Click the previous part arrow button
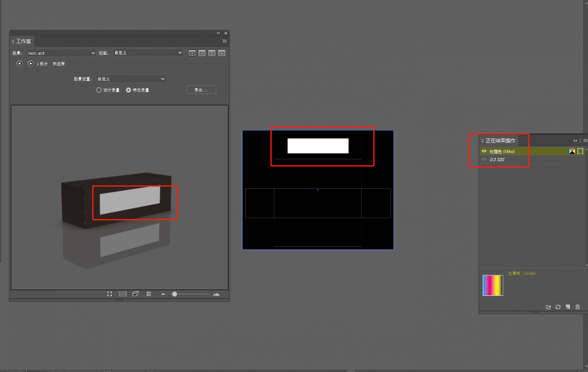 pos(20,63)
